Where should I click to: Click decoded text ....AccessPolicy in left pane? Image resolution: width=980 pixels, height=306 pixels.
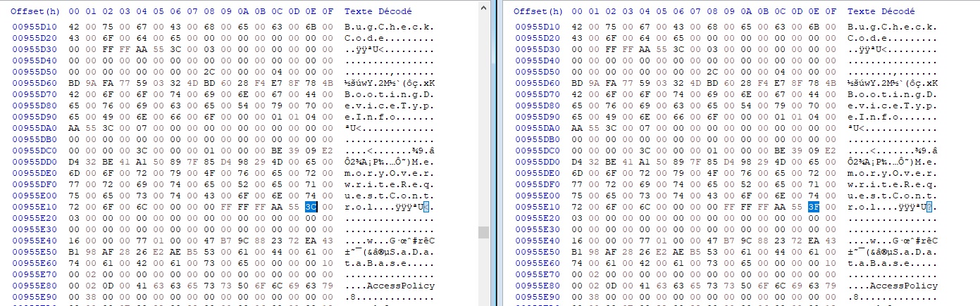[x=390, y=286]
